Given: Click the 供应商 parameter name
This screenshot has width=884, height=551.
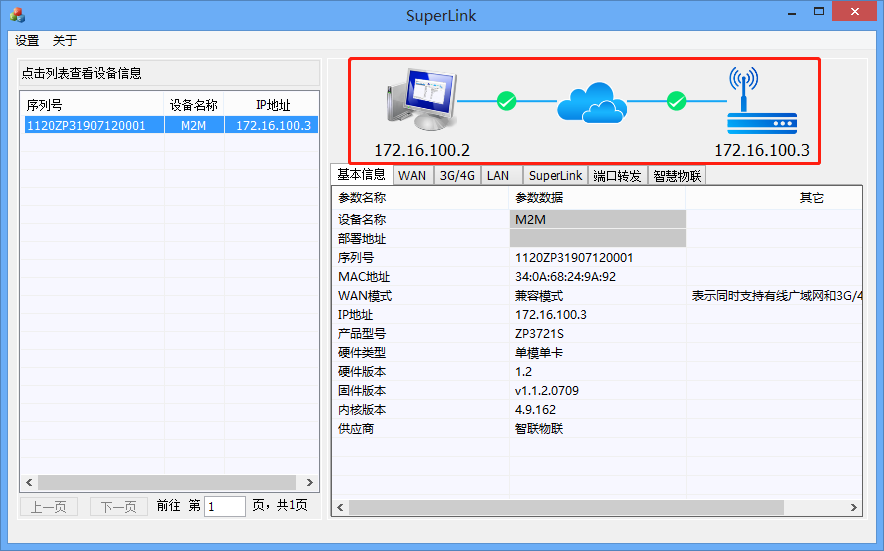Looking at the screenshot, I should point(356,429).
